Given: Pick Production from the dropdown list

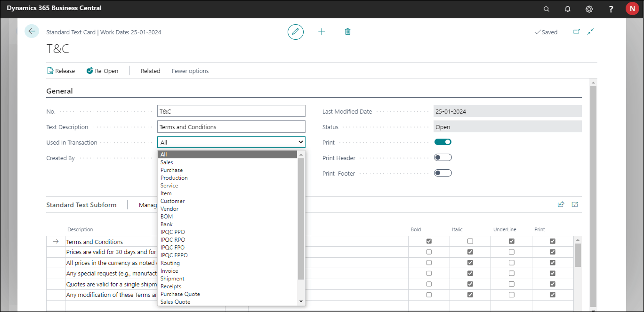Looking at the screenshot, I should coord(227,178).
